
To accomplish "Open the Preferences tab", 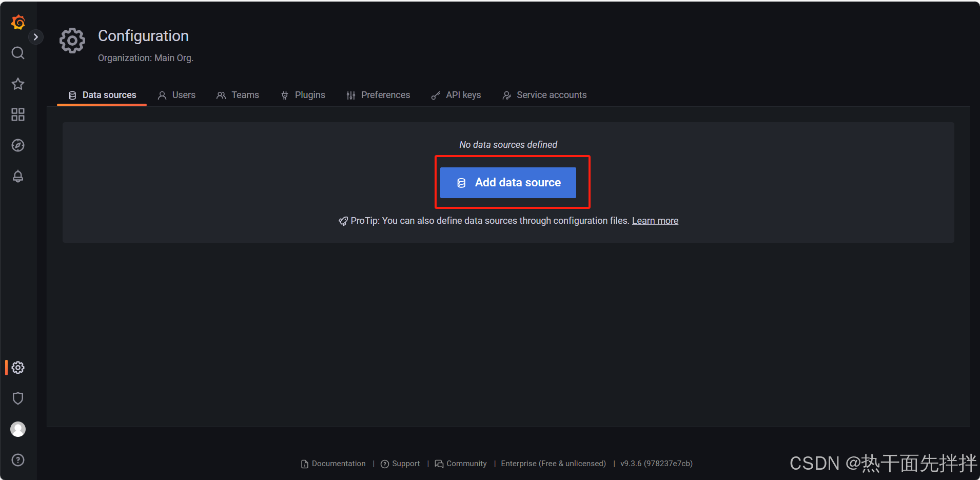I will click(x=378, y=95).
